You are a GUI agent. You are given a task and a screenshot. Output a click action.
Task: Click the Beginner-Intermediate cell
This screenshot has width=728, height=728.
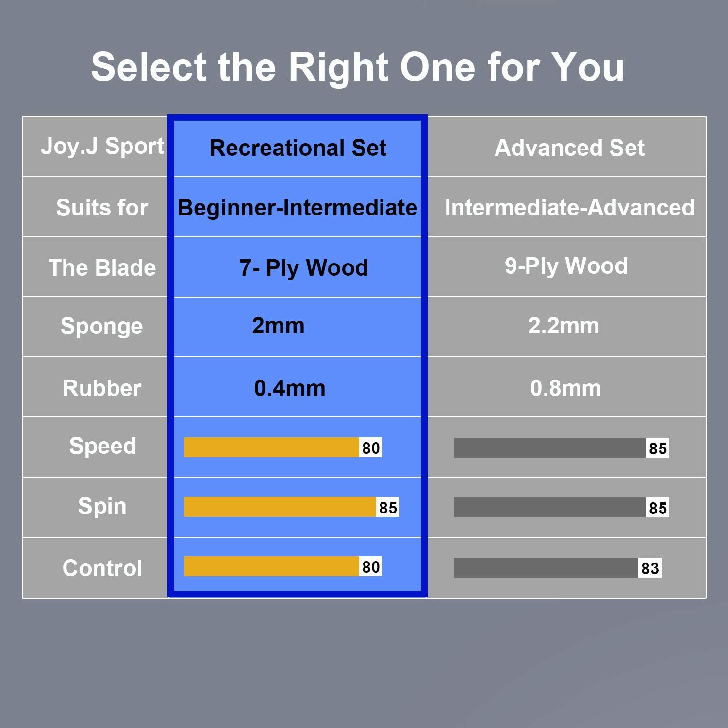(297, 208)
